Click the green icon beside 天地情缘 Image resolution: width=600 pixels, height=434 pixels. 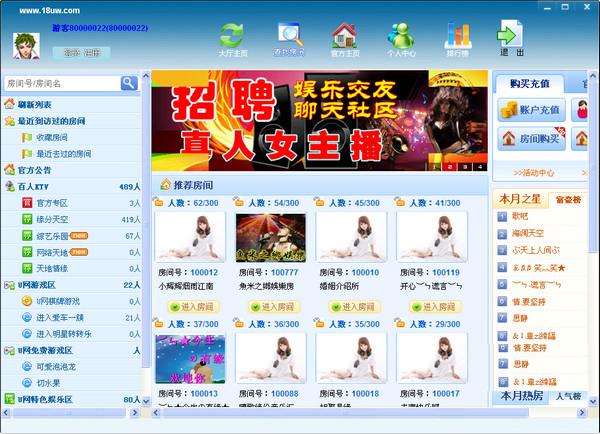coord(27,268)
